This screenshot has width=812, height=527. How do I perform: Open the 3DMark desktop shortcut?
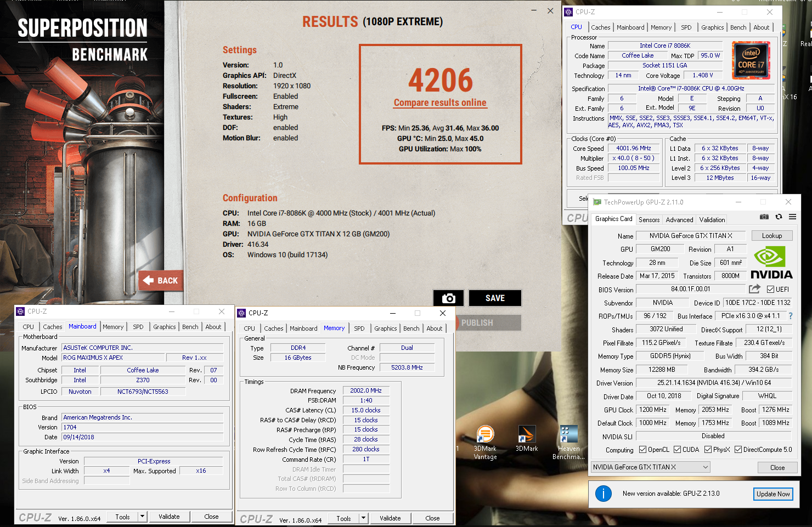point(527,439)
